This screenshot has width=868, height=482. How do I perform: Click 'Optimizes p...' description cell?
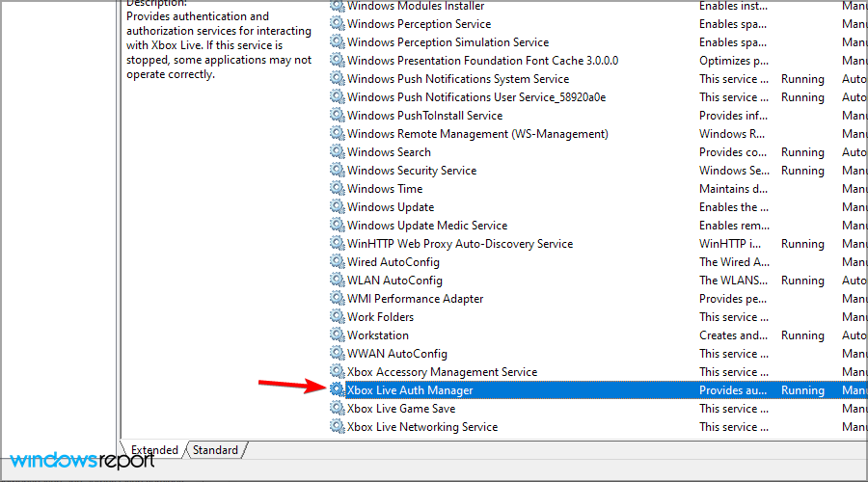click(734, 61)
